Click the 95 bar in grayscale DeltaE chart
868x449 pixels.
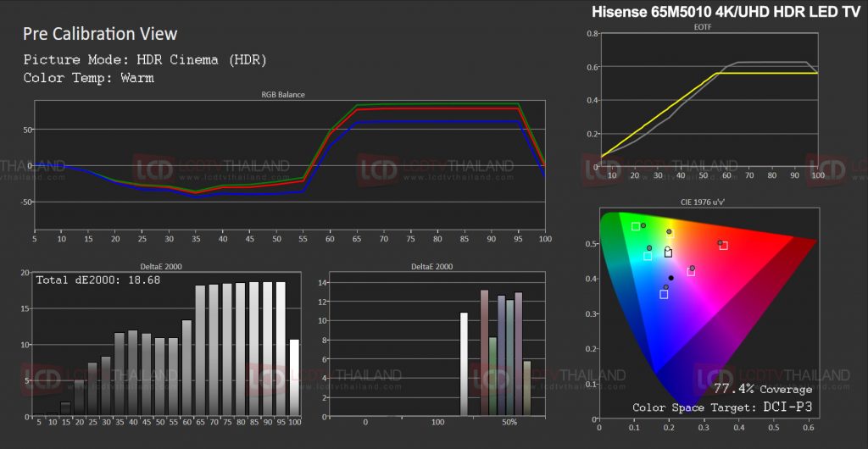pos(281,349)
